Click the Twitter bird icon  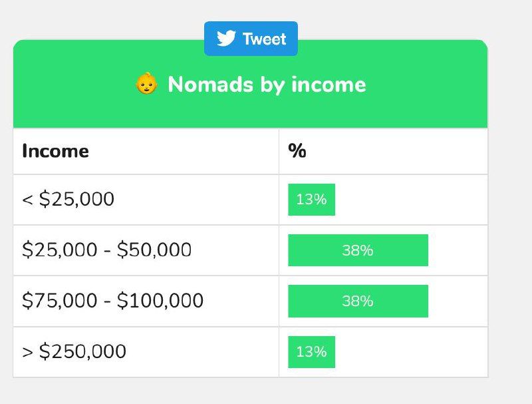tap(226, 39)
